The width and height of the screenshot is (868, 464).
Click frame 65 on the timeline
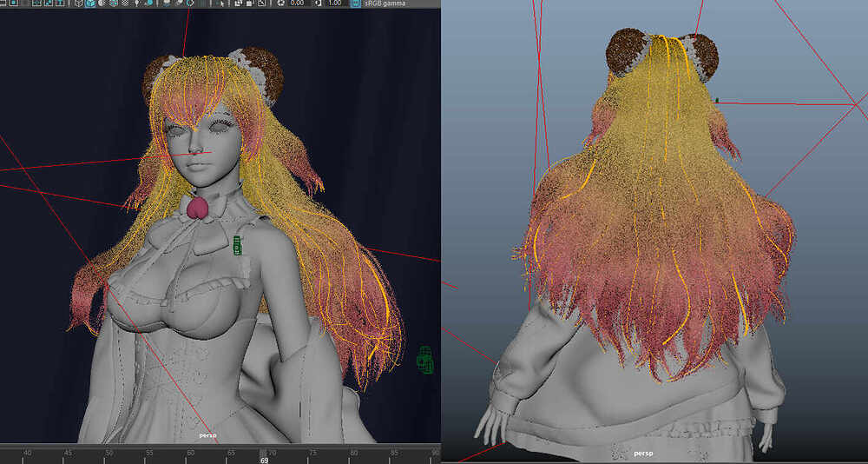pyautogui.click(x=232, y=453)
